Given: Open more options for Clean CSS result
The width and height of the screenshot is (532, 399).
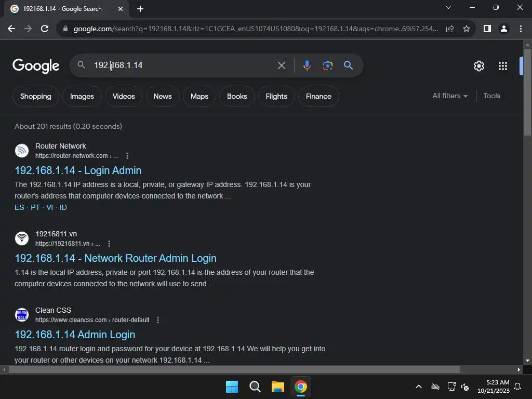Looking at the screenshot, I should click(158, 320).
